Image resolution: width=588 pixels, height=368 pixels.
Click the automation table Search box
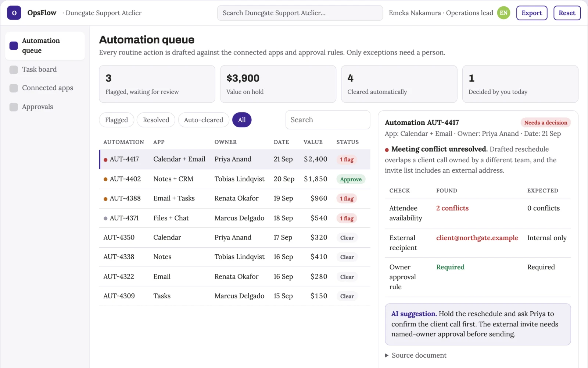click(328, 120)
